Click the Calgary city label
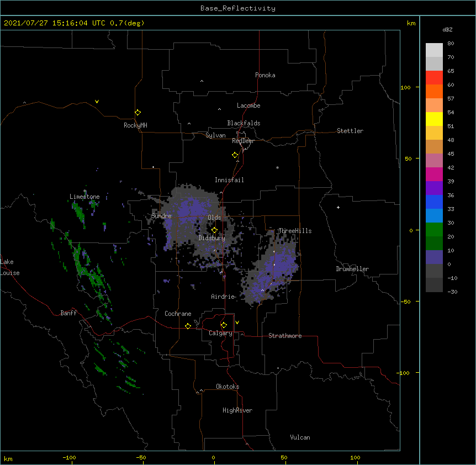This screenshot has height=465, width=476. click(220, 333)
